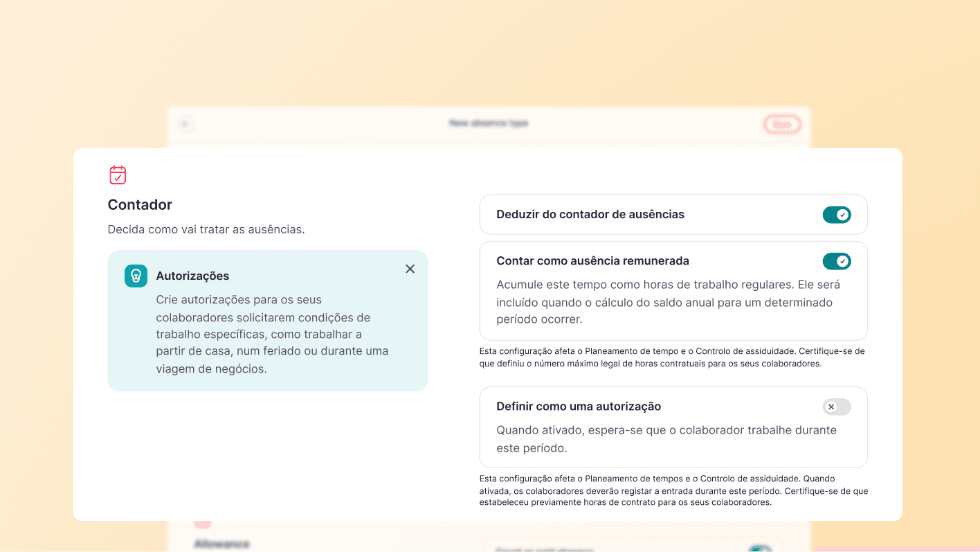Screen dimensions: 980x552
Task: Click the 'Contador' heading
Action: click(x=140, y=204)
